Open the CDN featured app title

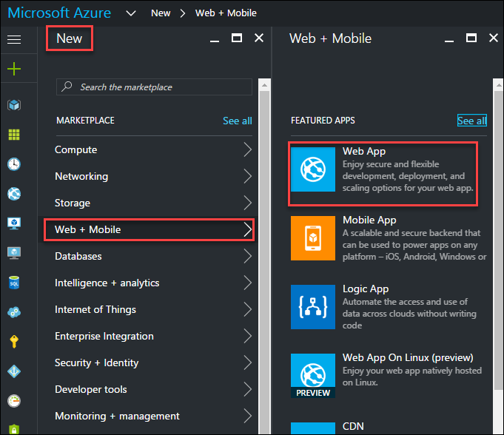[353, 426]
